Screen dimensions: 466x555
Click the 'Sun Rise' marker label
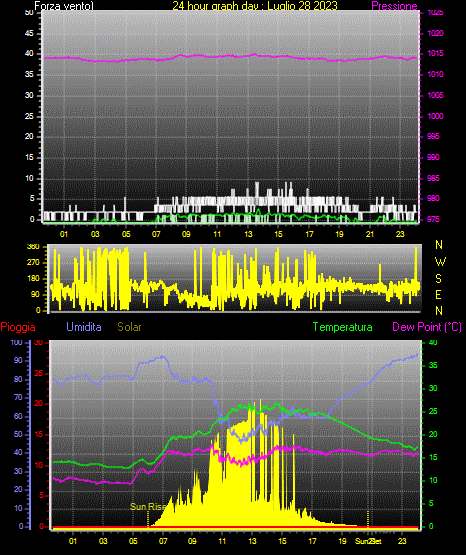click(148, 507)
